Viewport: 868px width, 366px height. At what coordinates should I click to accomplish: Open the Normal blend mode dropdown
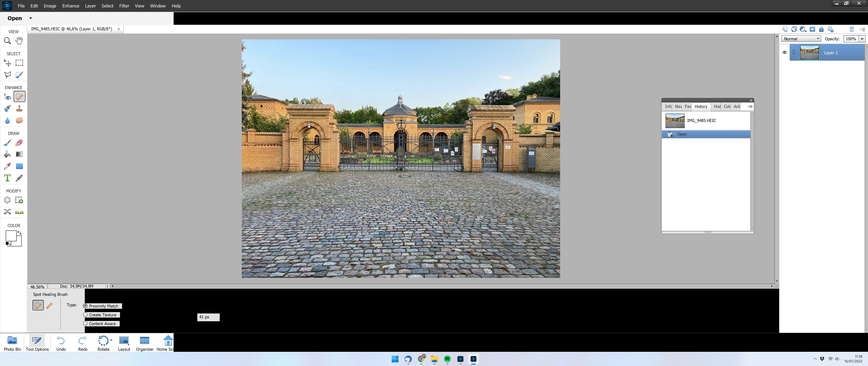point(801,39)
